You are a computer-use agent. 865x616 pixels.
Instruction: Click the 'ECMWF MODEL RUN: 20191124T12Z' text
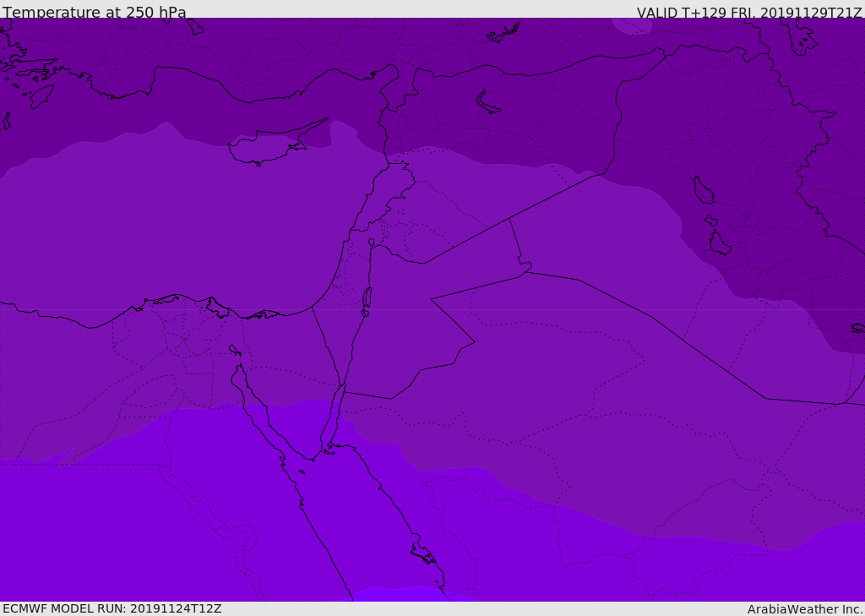pos(112,609)
